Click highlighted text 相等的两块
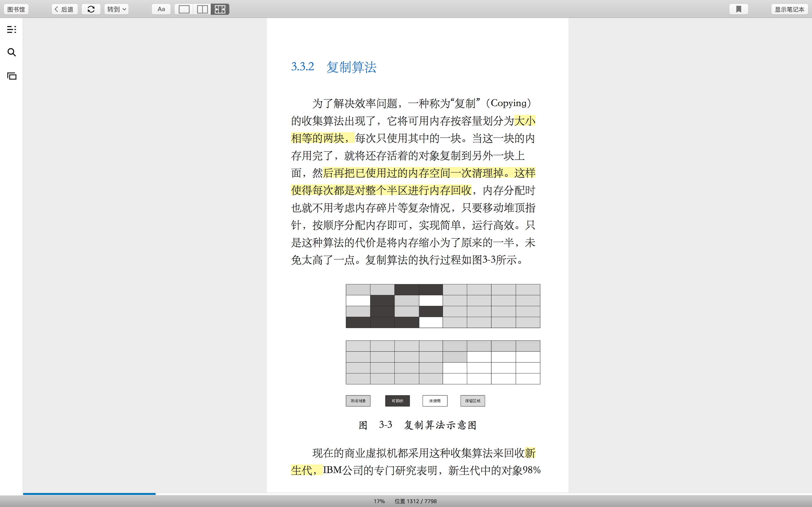The width and height of the screenshot is (812, 507). tap(317, 138)
